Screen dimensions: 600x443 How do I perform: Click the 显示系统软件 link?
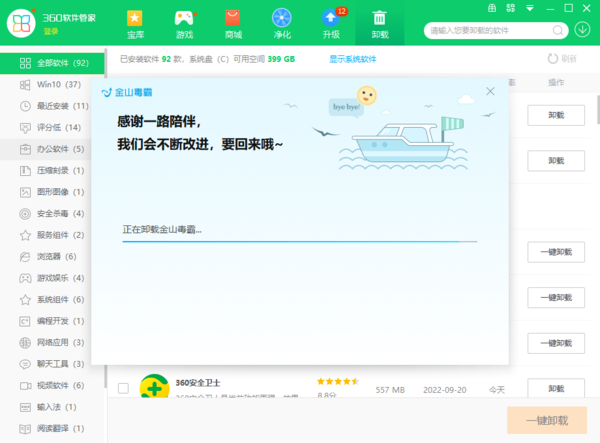pyautogui.click(x=353, y=59)
